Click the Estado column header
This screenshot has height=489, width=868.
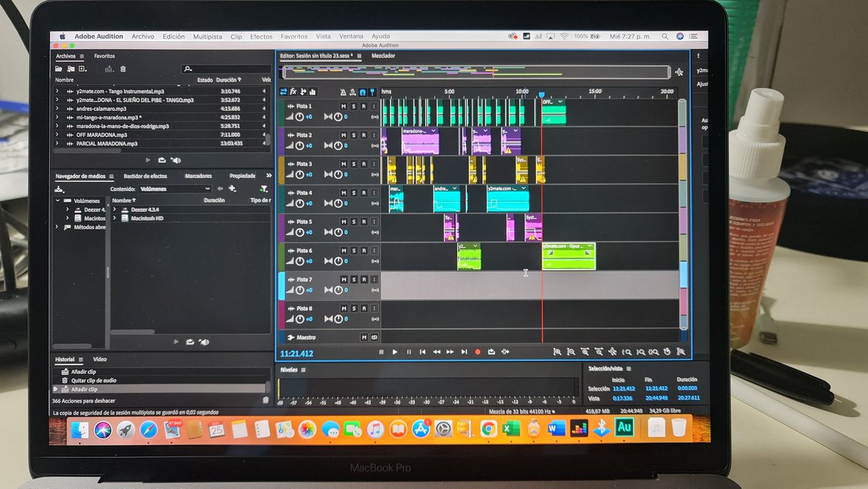(205, 80)
